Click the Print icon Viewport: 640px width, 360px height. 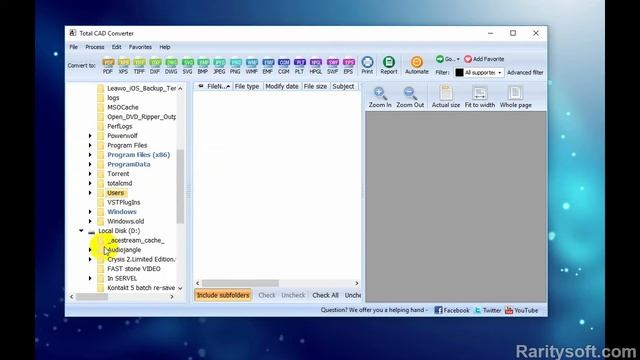coord(367,65)
